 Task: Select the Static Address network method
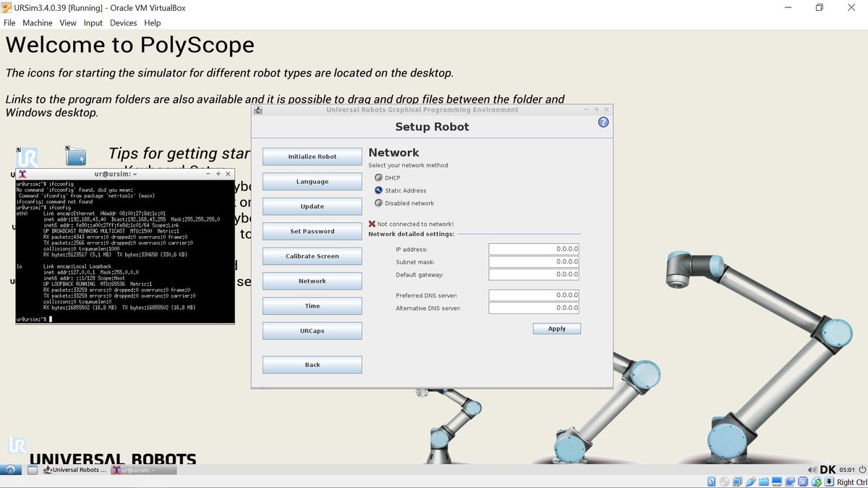tap(379, 190)
